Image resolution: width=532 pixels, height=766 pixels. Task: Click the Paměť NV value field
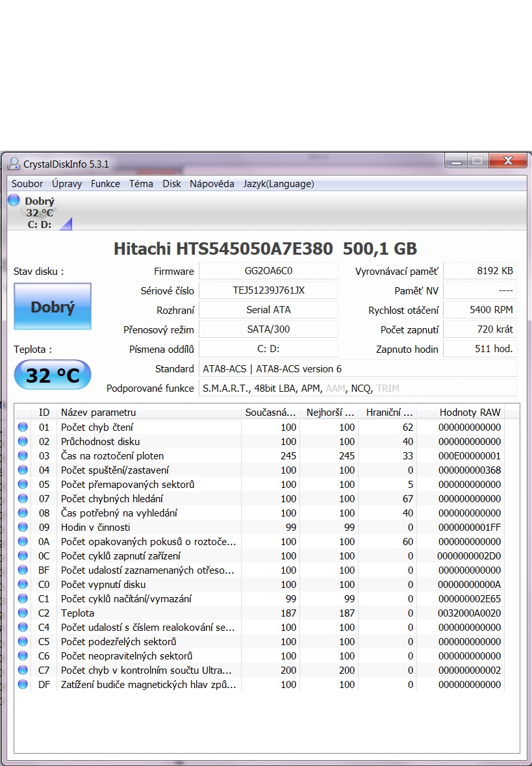coord(480,290)
